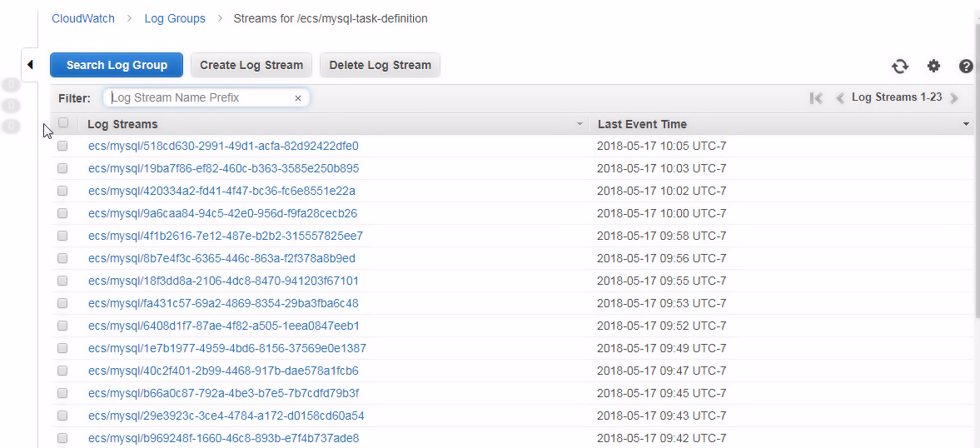The width and height of the screenshot is (980, 448).
Task: Select the time 2018-05-17 09:58 UTC-7
Action: [662, 236]
